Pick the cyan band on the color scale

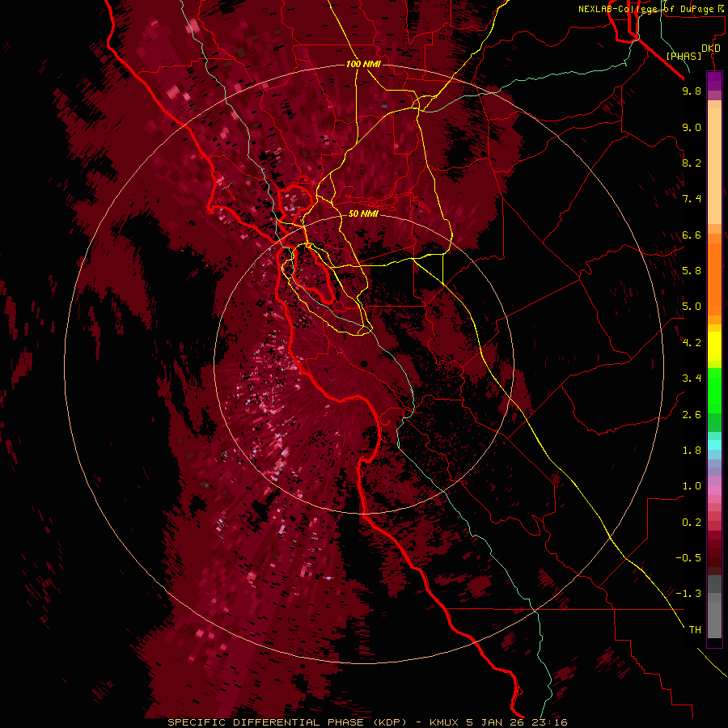[714, 444]
